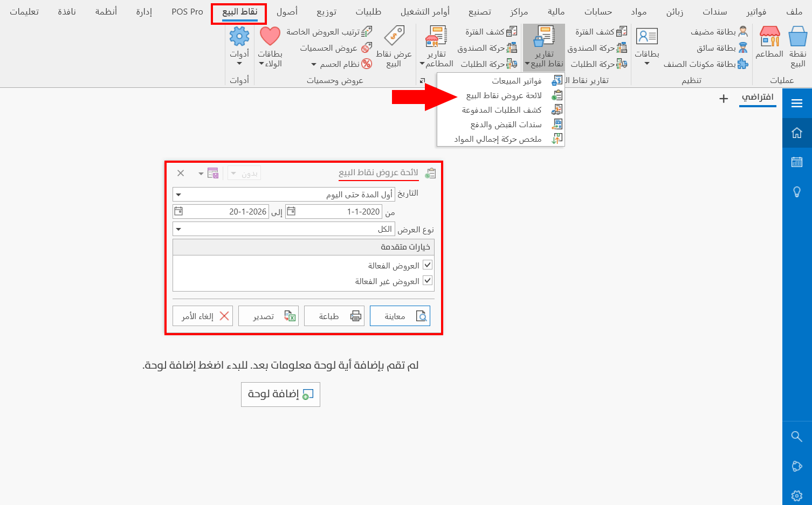
Task: Expand بطاقات cards dropdown in تنظيم group
Action: [646, 47]
